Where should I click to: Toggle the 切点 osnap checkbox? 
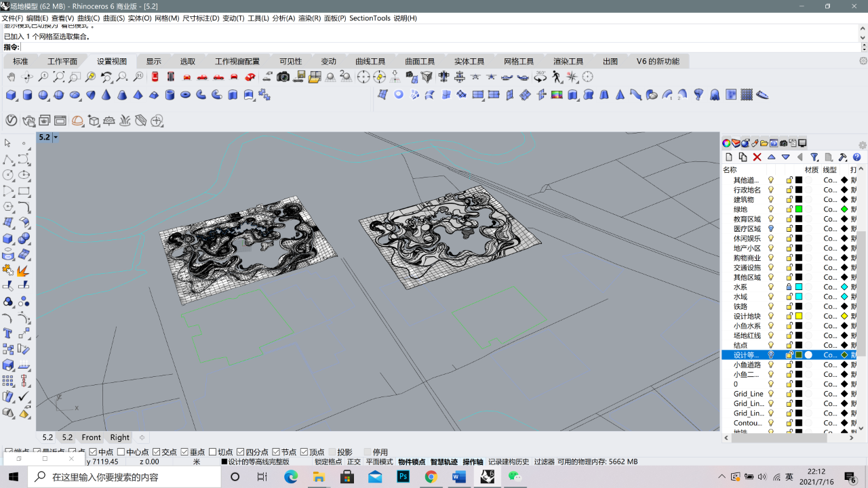212,452
